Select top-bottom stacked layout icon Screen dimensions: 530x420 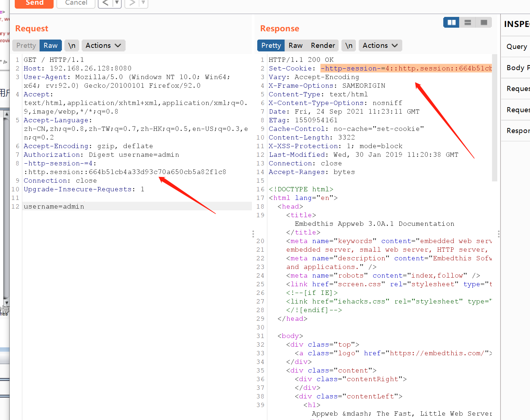pyautogui.click(x=468, y=22)
